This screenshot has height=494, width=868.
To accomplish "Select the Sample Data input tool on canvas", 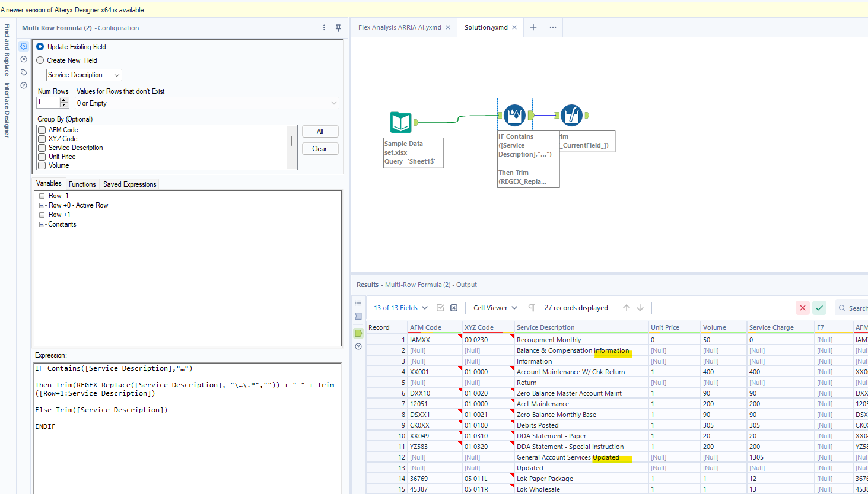I will 400,122.
